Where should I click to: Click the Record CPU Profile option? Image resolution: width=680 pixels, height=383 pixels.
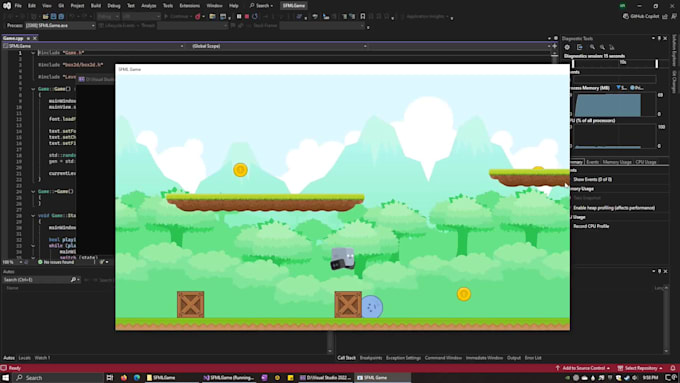[x=591, y=226]
